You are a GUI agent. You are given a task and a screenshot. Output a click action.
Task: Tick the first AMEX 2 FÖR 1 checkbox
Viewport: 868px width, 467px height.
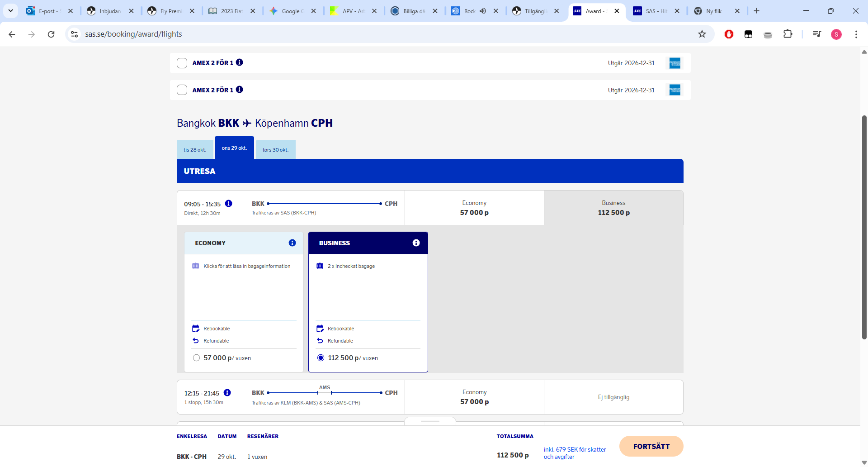182,63
